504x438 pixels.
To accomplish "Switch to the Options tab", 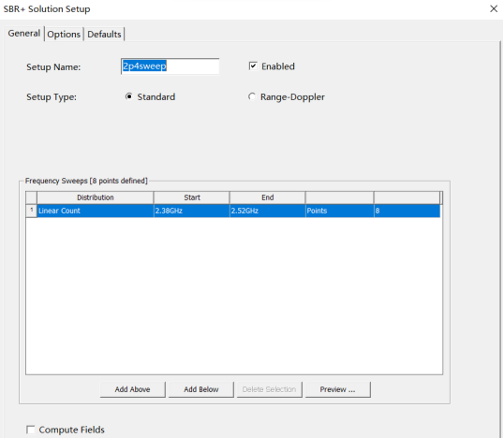I will (x=64, y=34).
